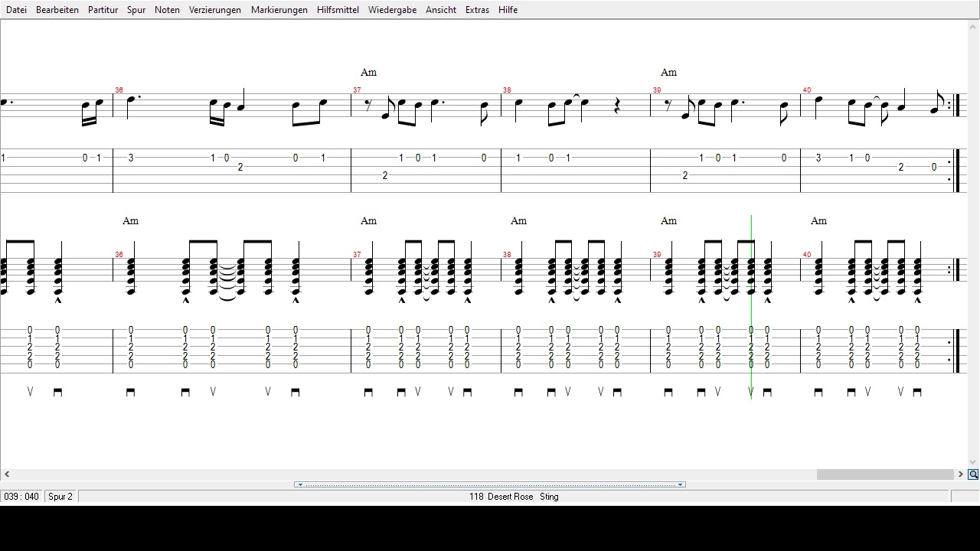The height and width of the screenshot is (551, 980).
Task: Click the green playback cursor line
Action: (x=751, y=306)
